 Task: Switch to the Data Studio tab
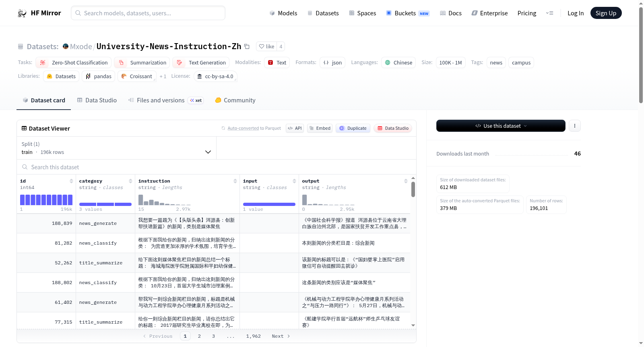[x=97, y=100]
